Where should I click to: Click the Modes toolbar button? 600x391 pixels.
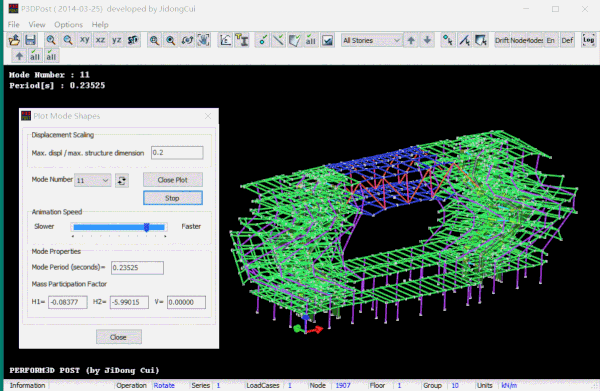point(535,40)
